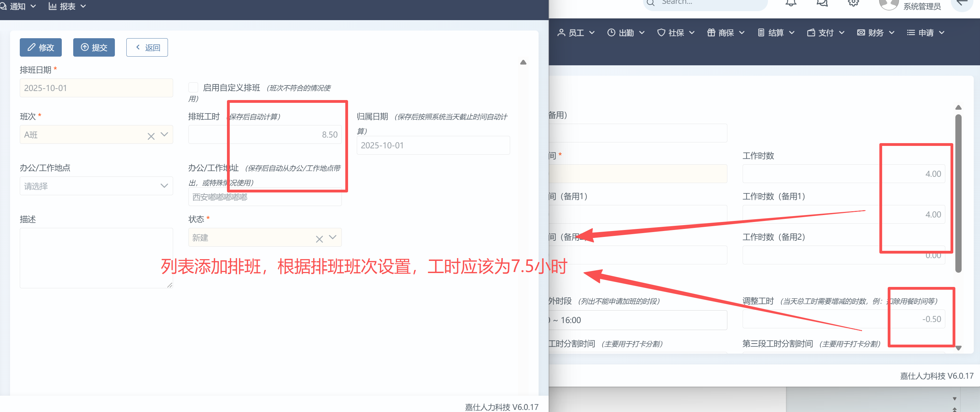Click the 提交 button
The width and height of the screenshot is (980, 412).
[94, 48]
